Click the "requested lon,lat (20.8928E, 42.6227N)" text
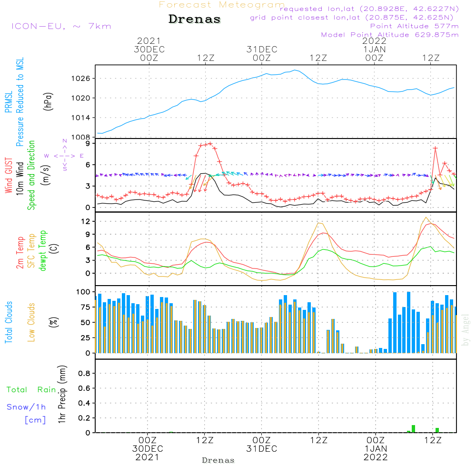Image resolution: width=476 pixels, height=476 pixels. coord(369,9)
